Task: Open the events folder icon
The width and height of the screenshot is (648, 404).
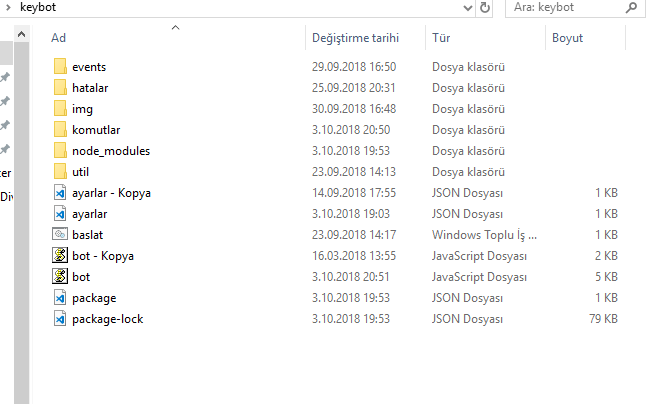Action: (60, 67)
